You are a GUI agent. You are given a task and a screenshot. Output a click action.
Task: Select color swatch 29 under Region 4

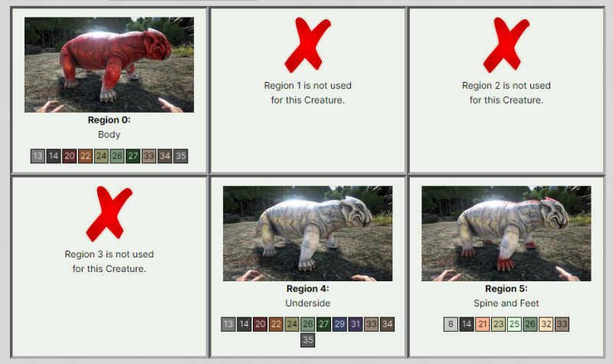coord(339,324)
